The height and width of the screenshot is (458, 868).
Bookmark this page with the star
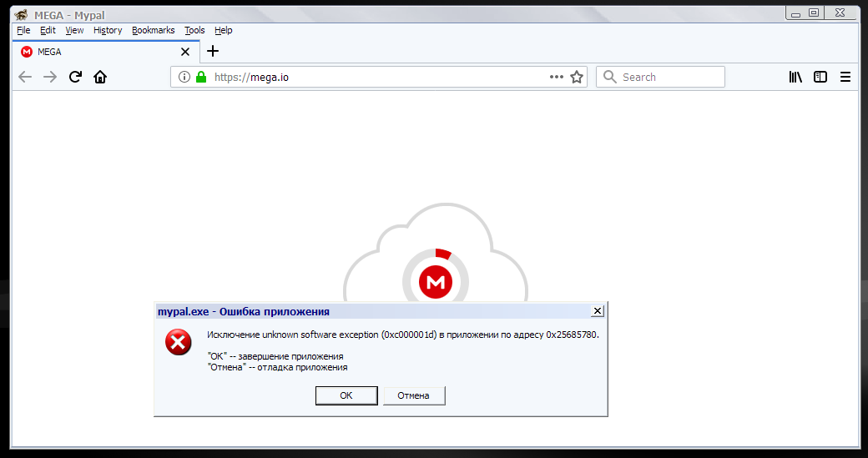[577, 77]
